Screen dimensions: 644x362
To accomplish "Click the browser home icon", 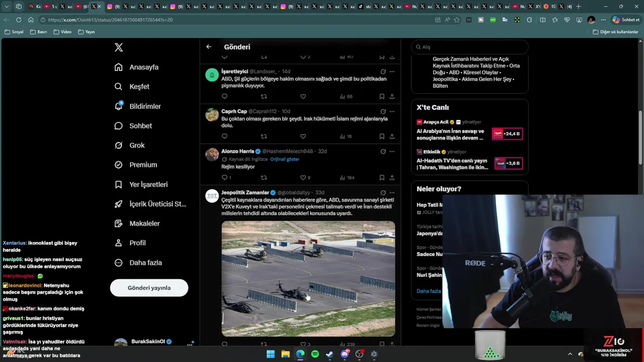I will (x=31, y=20).
